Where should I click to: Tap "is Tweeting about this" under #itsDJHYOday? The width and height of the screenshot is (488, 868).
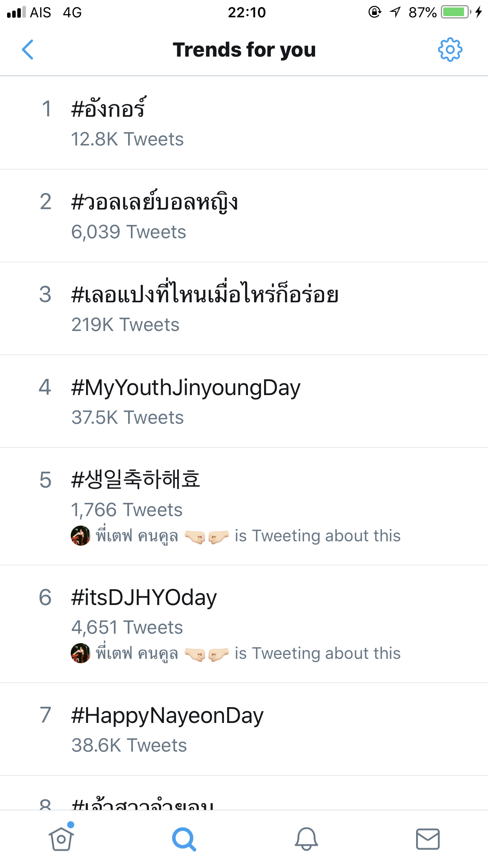point(317,653)
